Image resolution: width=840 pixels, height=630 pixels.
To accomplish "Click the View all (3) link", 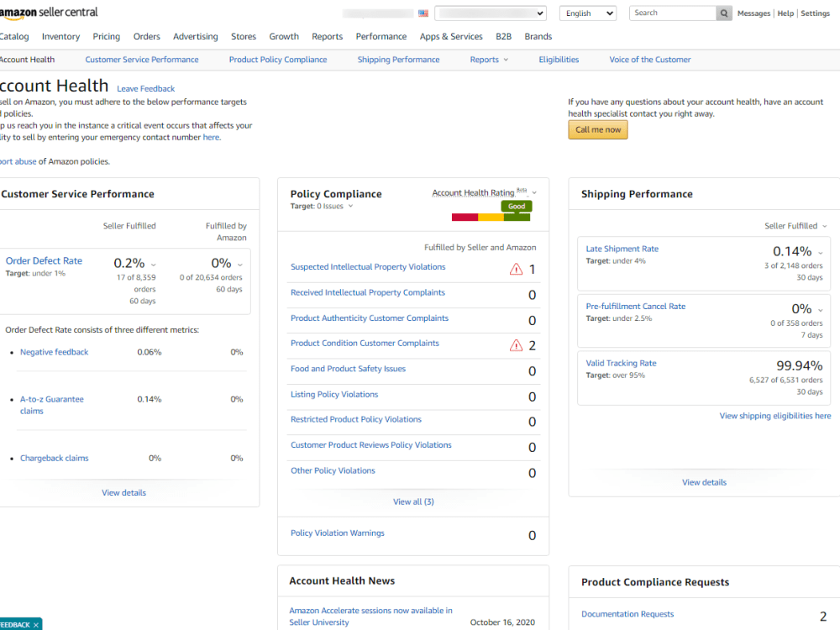I will (413, 502).
